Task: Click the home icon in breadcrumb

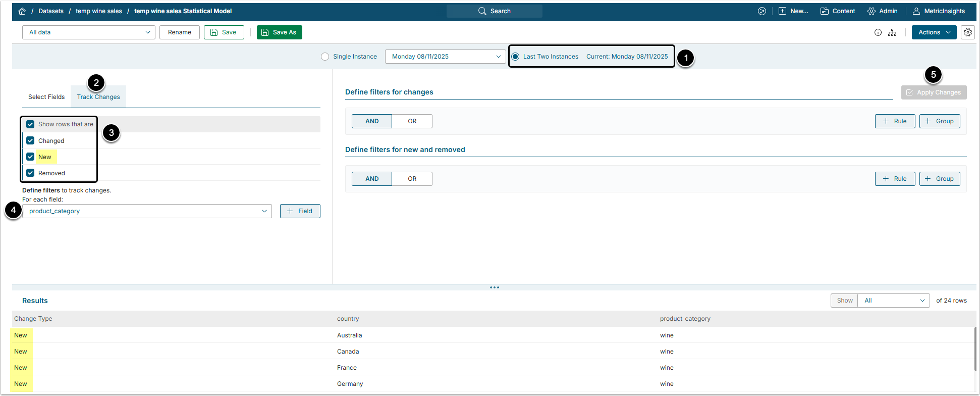Action: point(22,11)
